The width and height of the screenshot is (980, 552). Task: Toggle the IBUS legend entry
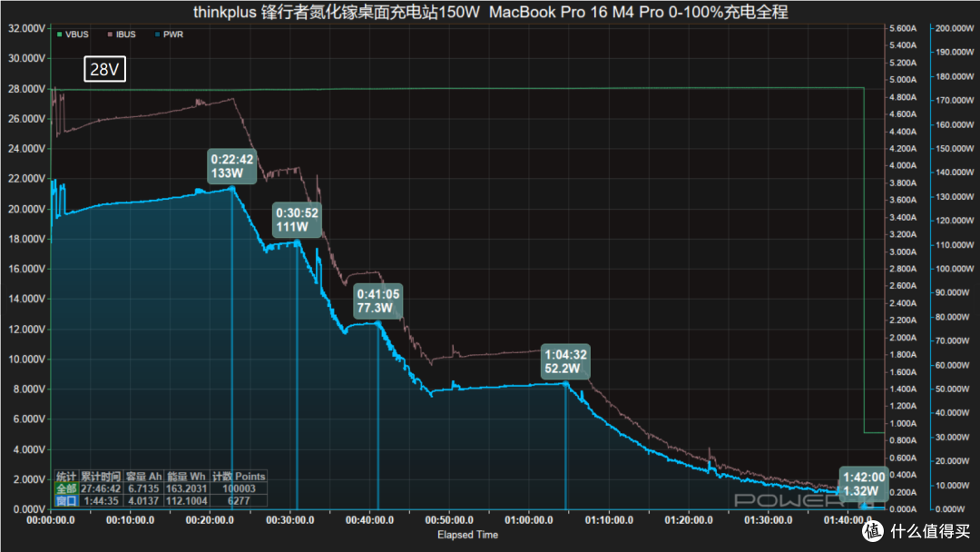(122, 34)
